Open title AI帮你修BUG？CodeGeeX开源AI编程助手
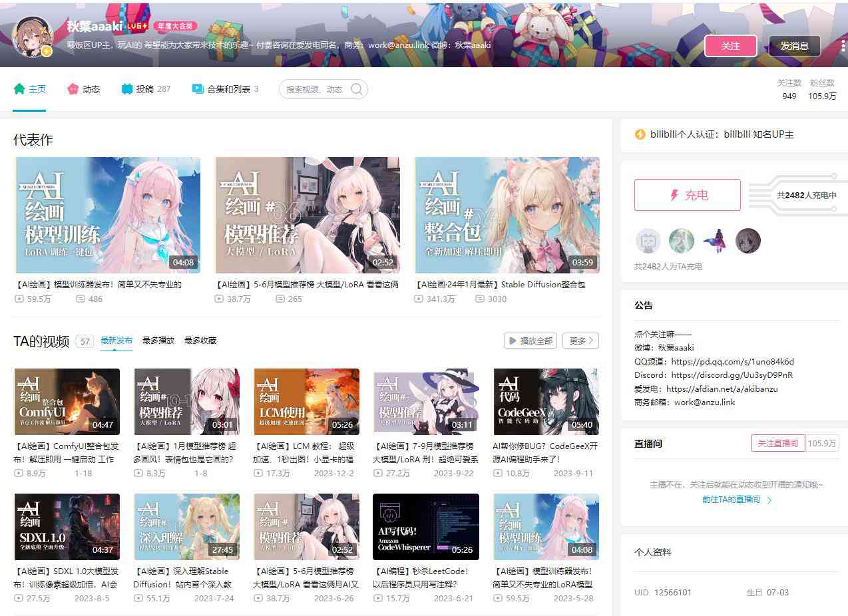The width and height of the screenshot is (848, 616). pos(546,452)
